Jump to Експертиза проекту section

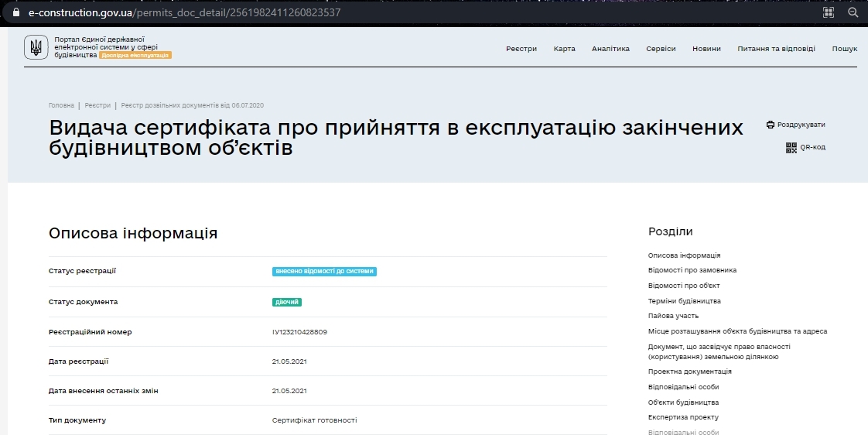pos(683,417)
